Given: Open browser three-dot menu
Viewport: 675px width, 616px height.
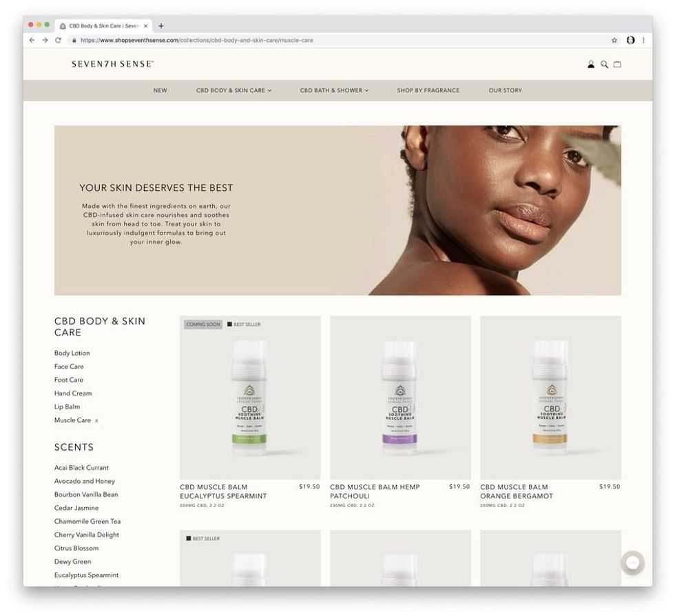Looking at the screenshot, I should (643, 40).
